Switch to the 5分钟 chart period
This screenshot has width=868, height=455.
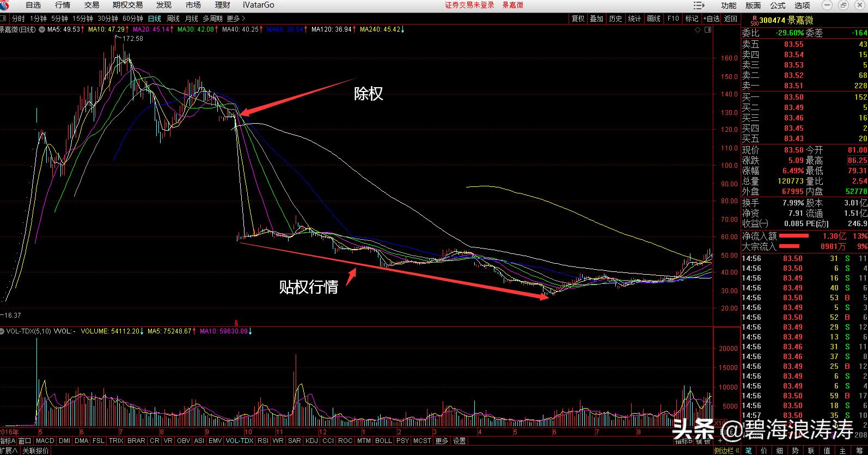(59, 19)
